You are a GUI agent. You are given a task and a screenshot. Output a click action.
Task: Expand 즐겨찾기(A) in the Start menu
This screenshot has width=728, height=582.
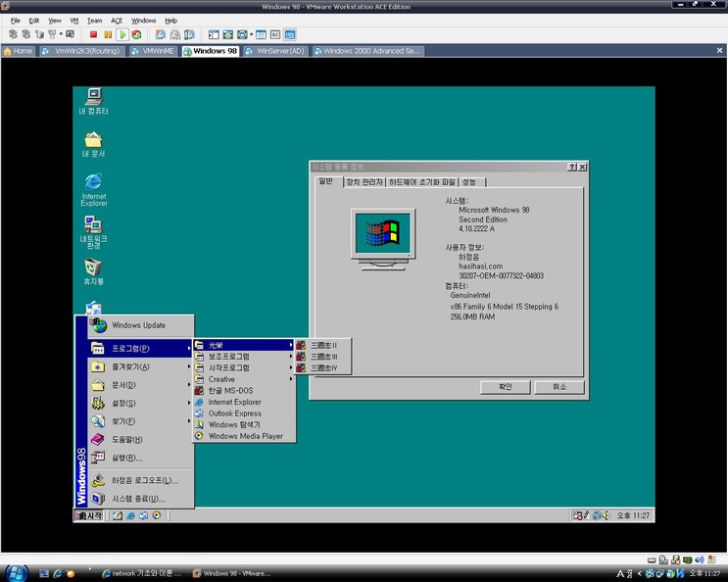(141, 366)
